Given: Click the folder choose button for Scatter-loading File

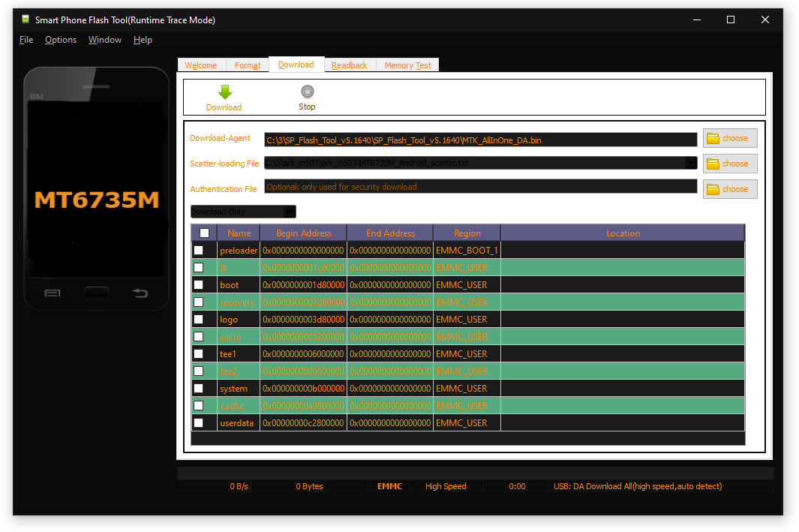Looking at the screenshot, I should point(730,164).
